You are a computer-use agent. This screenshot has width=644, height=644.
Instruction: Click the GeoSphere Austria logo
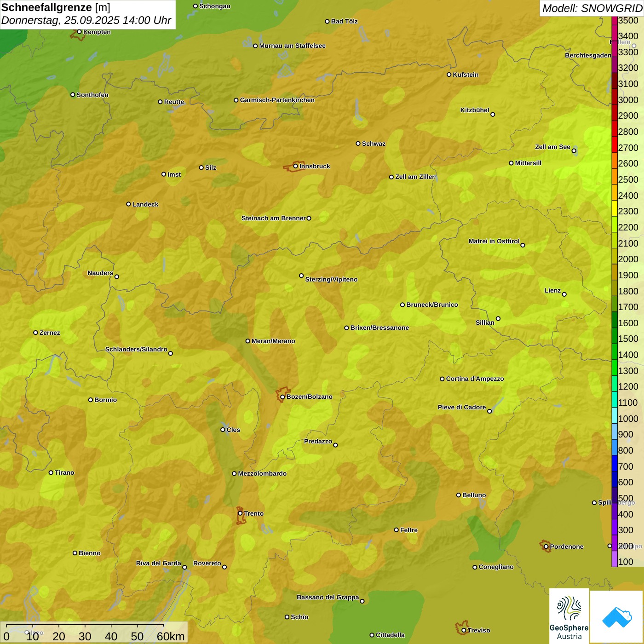569,616
